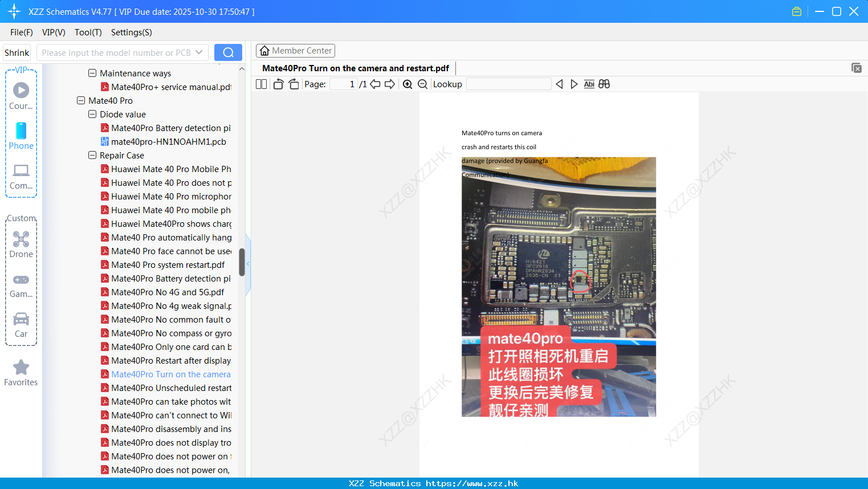This screenshot has width=868, height=489.
Task: Open the File(F) menu
Action: [x=22, y=32]
